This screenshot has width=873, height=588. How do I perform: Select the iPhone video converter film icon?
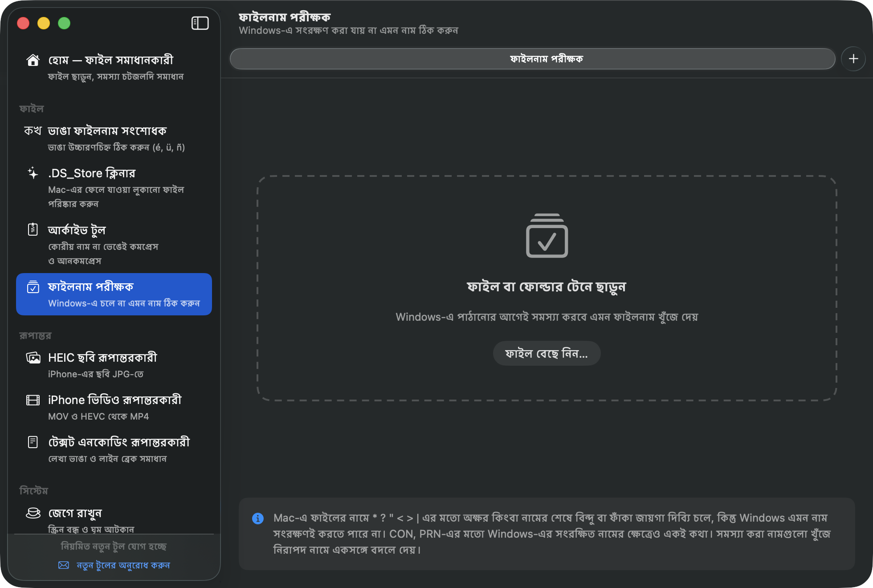click(x=33, y=400)
